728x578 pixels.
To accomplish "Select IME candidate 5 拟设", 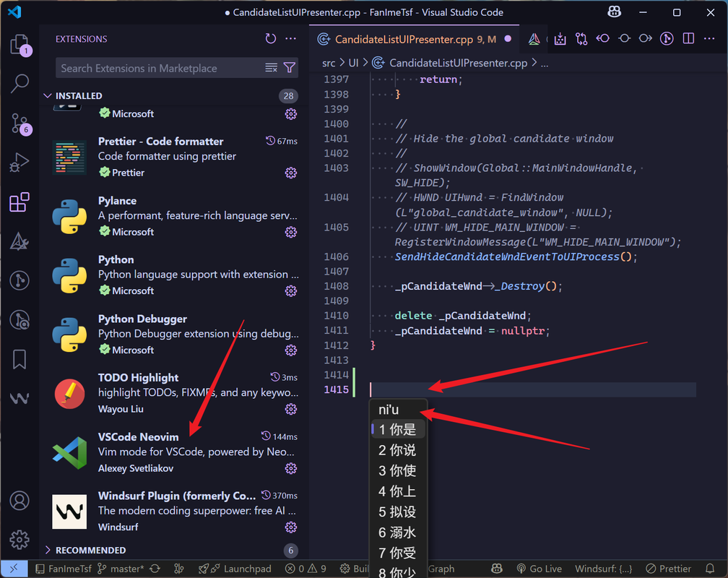I will pyautogui.click(x=398, y=512).
